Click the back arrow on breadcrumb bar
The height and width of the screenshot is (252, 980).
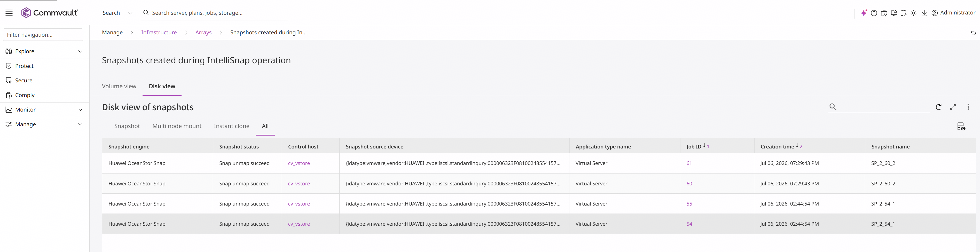[973, 33]
